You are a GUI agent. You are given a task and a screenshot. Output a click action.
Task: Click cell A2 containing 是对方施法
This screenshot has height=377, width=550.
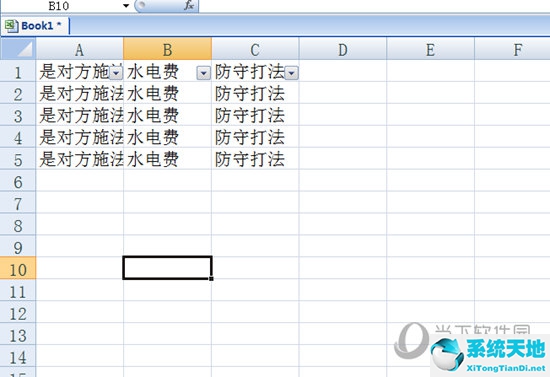pos(80,93)
